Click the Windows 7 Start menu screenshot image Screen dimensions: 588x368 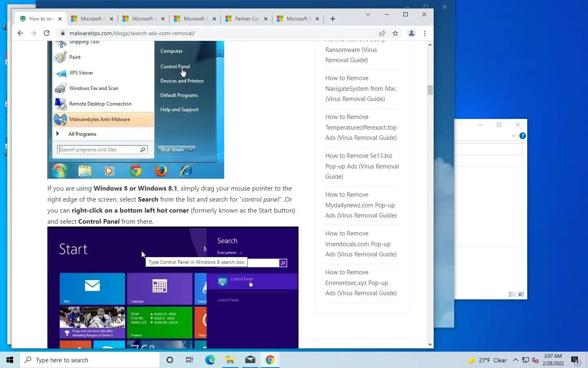pos(136,110)
